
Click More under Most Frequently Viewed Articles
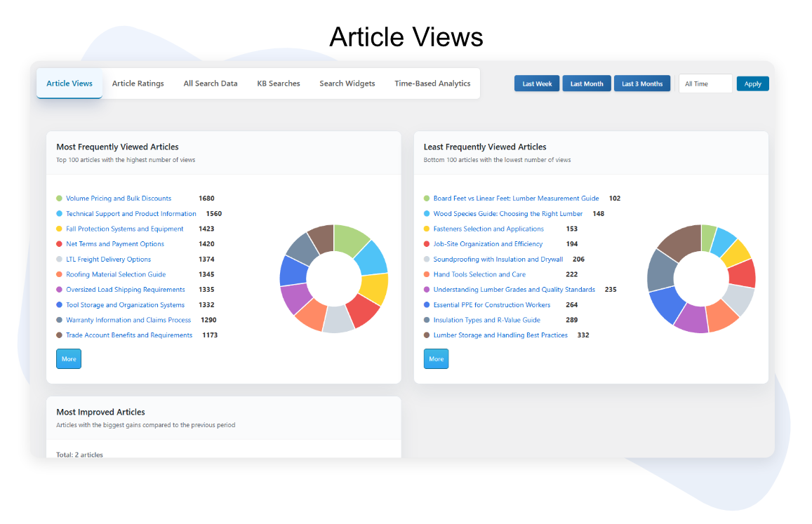click(69, 358)
